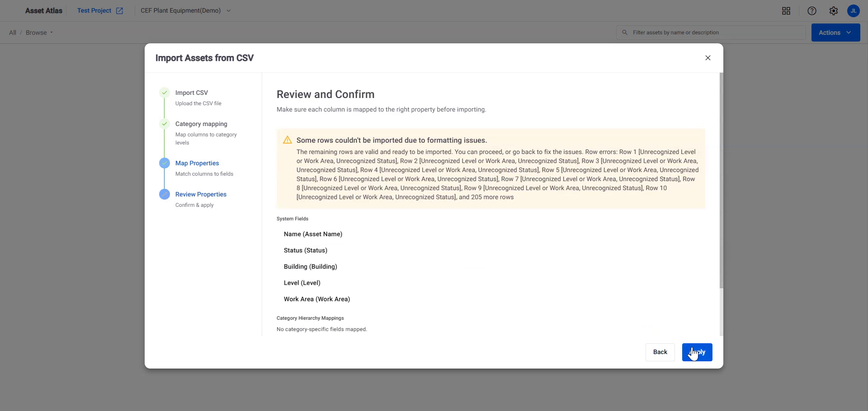Go to the Import CSV step
Viewport: 868px width, 411px height.
pyautogui.click(x=192, y=93)
